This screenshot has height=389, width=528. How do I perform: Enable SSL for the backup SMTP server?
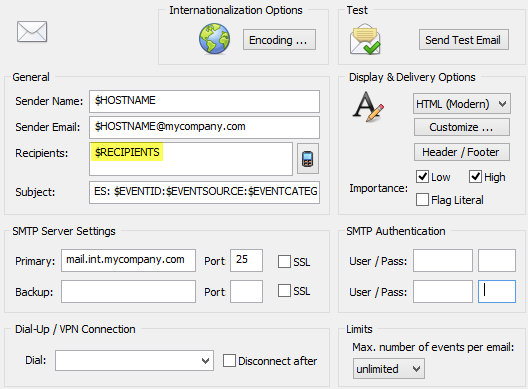[284, 291]
